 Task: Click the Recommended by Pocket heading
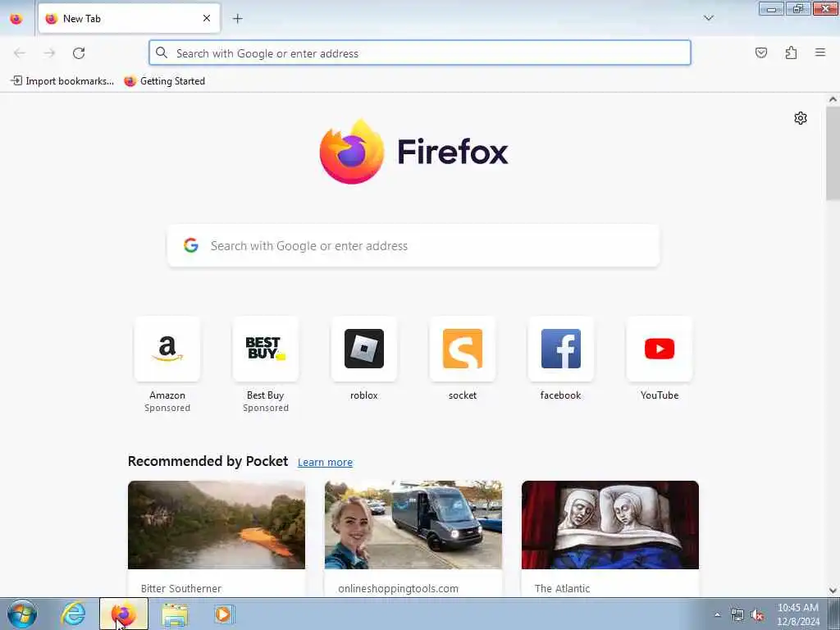208,461
